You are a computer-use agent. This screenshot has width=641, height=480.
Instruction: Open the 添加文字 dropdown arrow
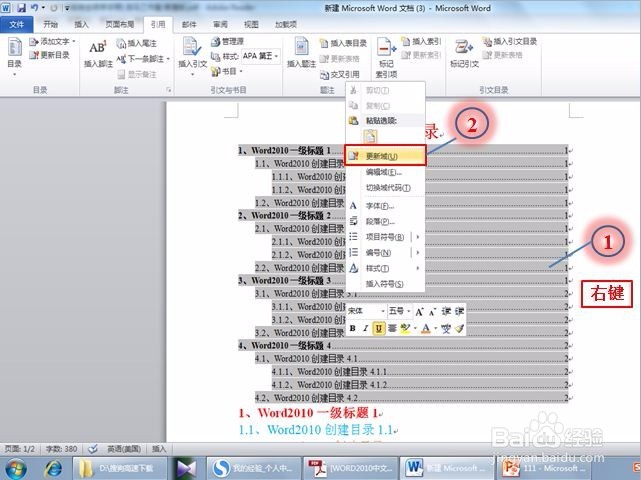[74, 42]
